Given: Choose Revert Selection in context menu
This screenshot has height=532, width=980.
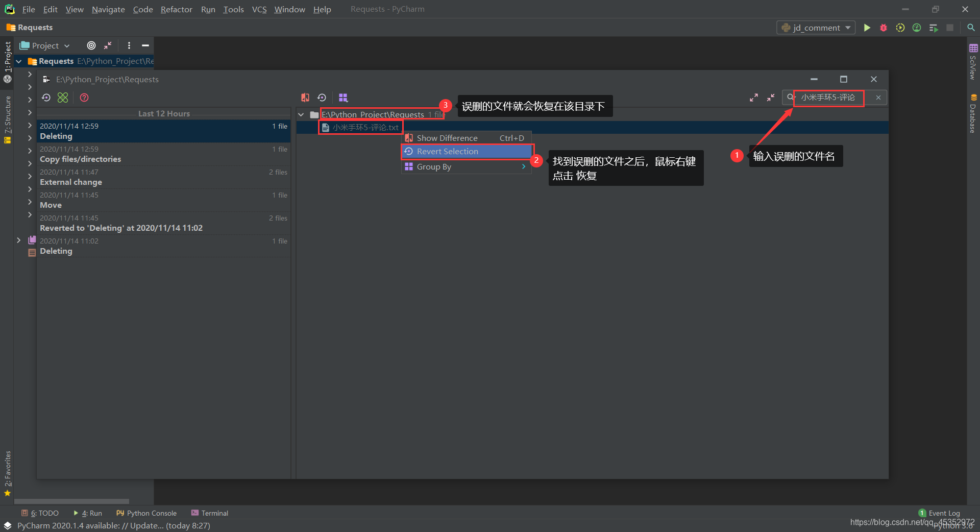Looking at the screenshot, I should pyautogui.click(x=467, y=151).
